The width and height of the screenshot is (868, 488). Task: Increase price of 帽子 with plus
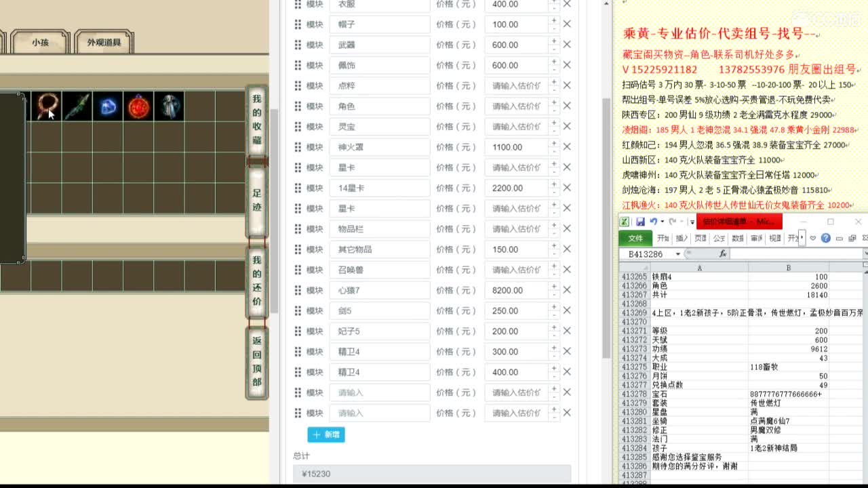(554, 20)
